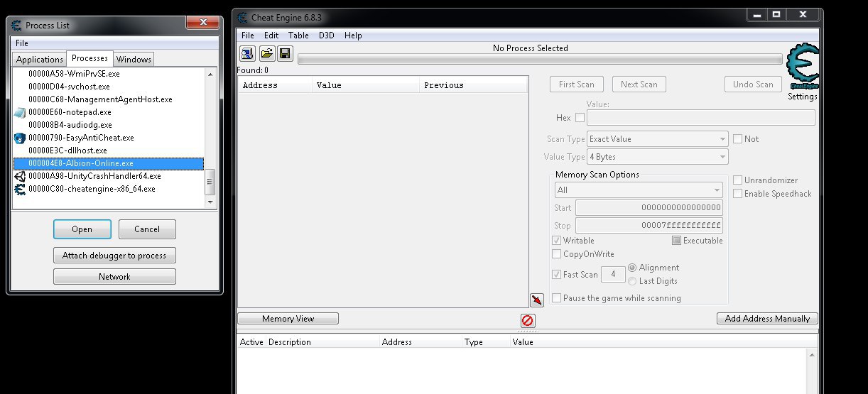The height and width of the screenshot is (394, 868).
Task: Switch to the Applications tab
Action: (40, 60)
